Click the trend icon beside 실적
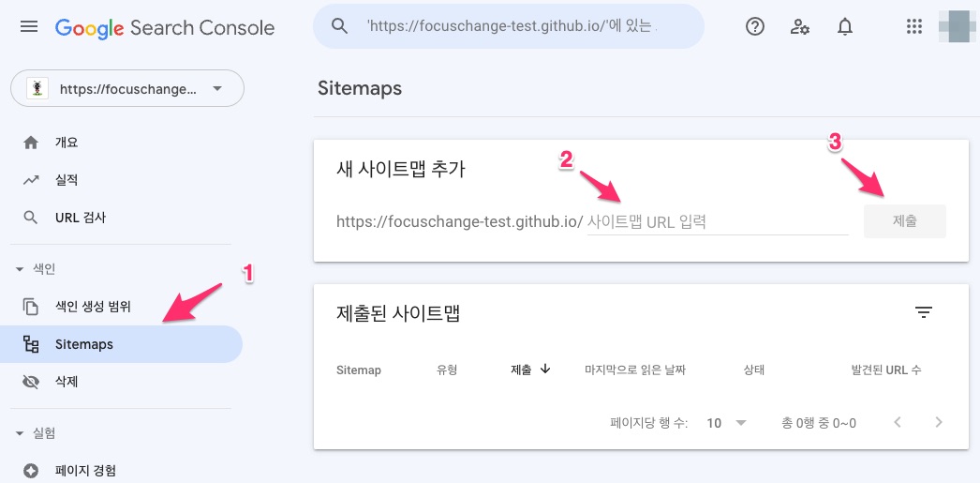Image resolution: width=980 pixels, height=483 pixels. coord(31,181)
